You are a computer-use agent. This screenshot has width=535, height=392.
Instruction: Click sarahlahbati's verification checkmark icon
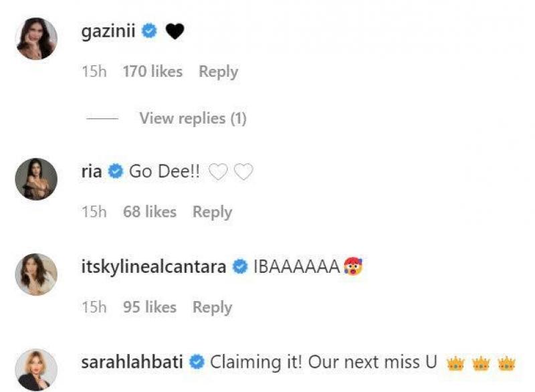point(195,361)
